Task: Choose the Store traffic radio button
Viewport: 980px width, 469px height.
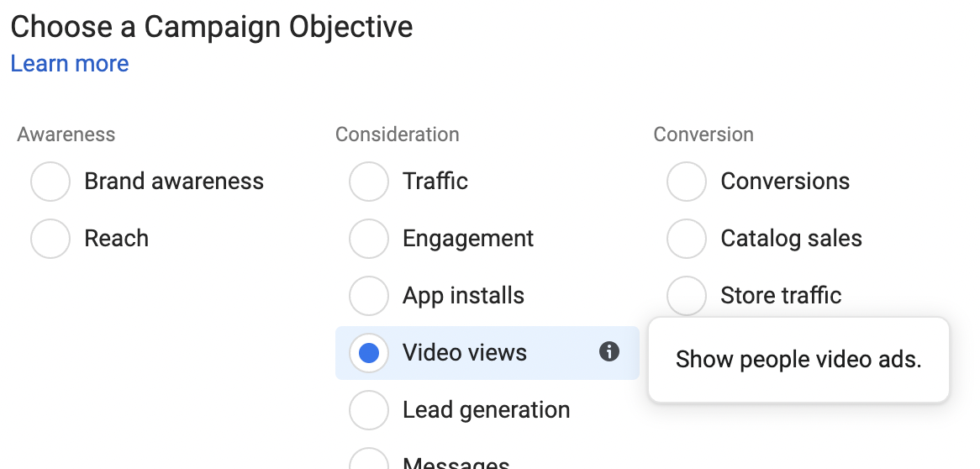Action: [687, 296]
